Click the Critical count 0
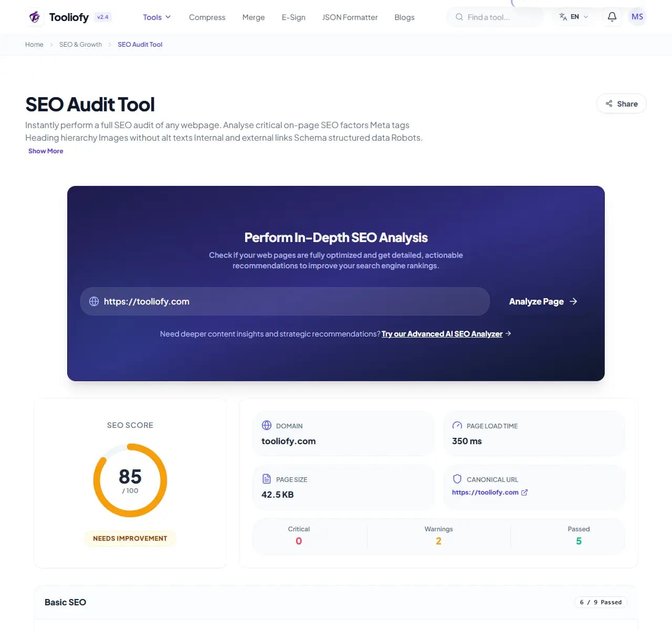672x630 pixels. (x=299, y=541)
